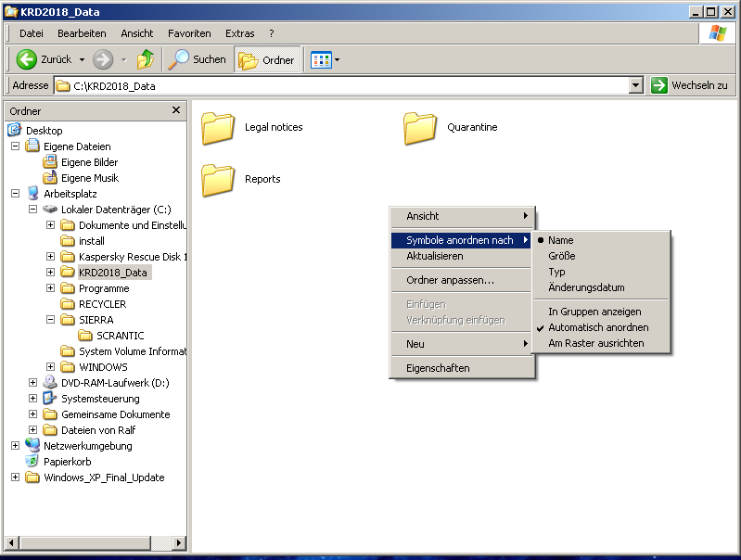The image size is (741, 560).
Task: Click Arbeitsplatz computer icon in tree
Action: [x=32, y=193]
